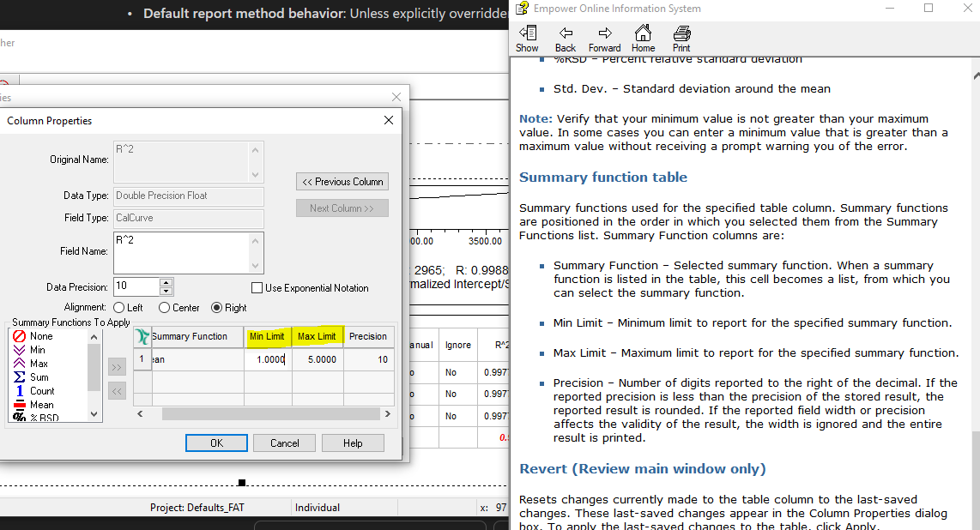Viewport: 980px width, 530px height.
Task: Go Forward in Empower help window
Action: click(x=604, y=39)
